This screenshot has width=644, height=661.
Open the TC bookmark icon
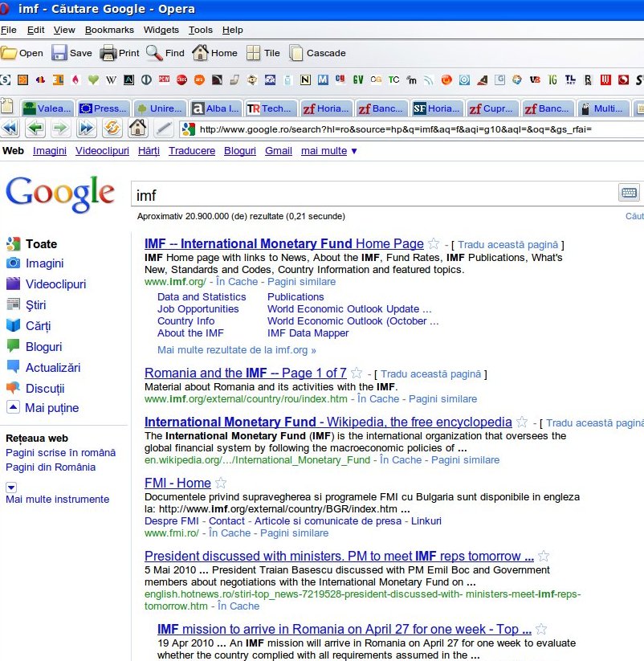393,80
